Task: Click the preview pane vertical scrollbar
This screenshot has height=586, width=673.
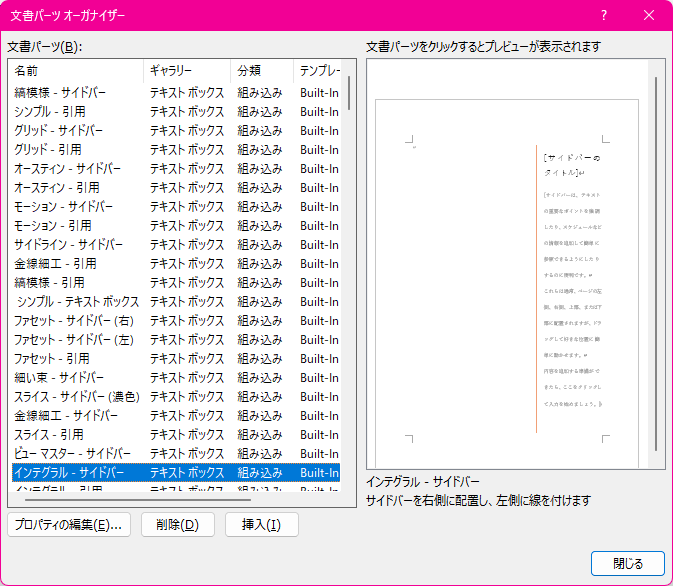Action: (656, 264)
